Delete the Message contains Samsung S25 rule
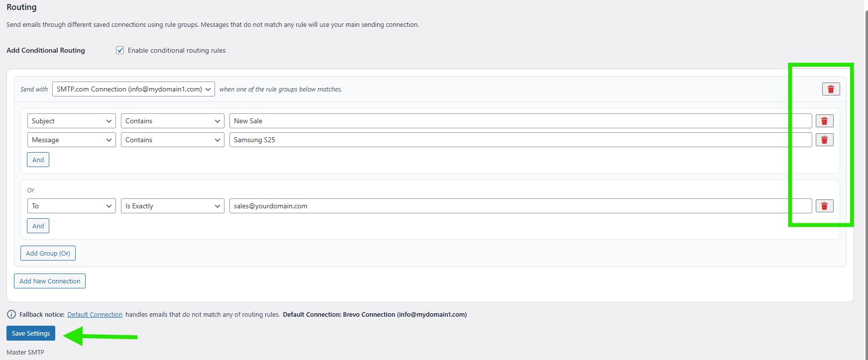This screenshot has width=868, height=360. click(824, 140)
